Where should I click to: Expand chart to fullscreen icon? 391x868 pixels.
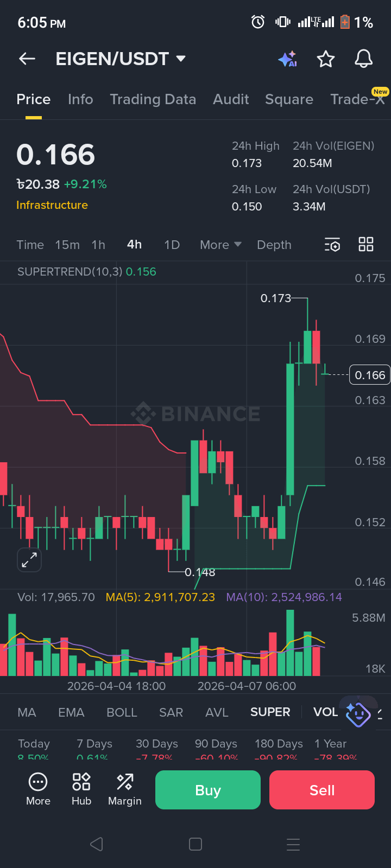[x=29, y=560]
